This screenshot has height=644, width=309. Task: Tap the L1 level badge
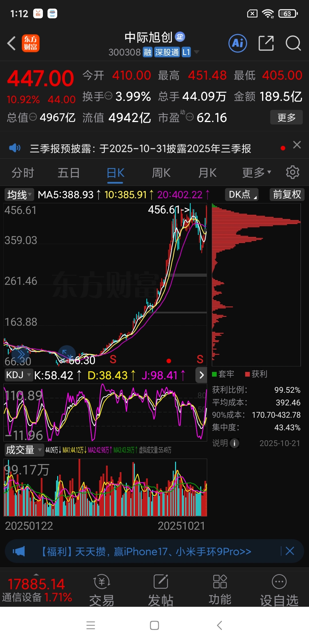pos(186,52)
